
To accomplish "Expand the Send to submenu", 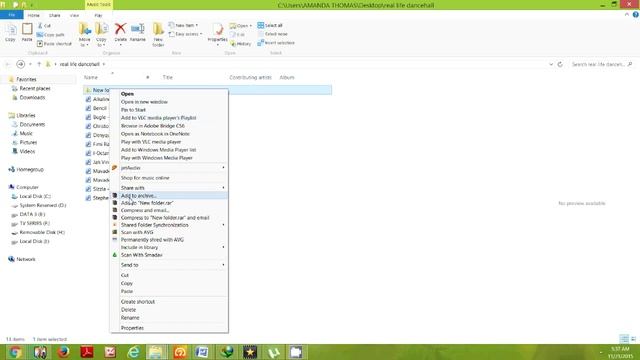I will click(x=169, y=265).
